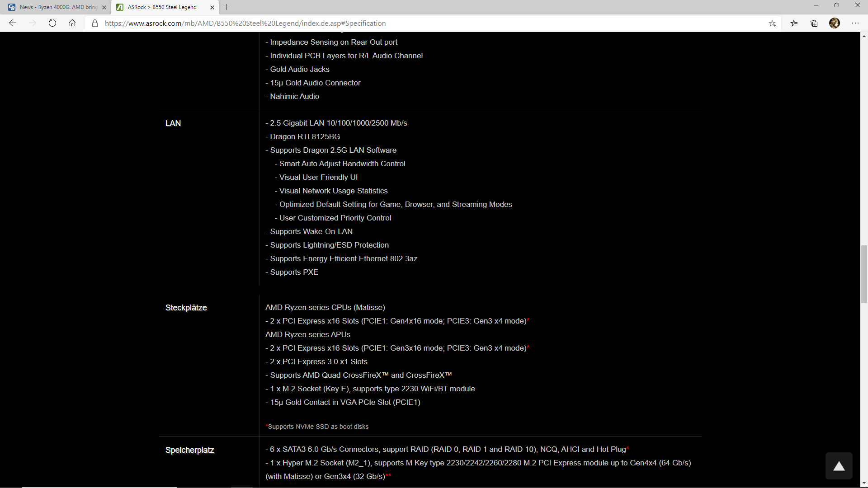Open a new browser tab

coord(227,7)
